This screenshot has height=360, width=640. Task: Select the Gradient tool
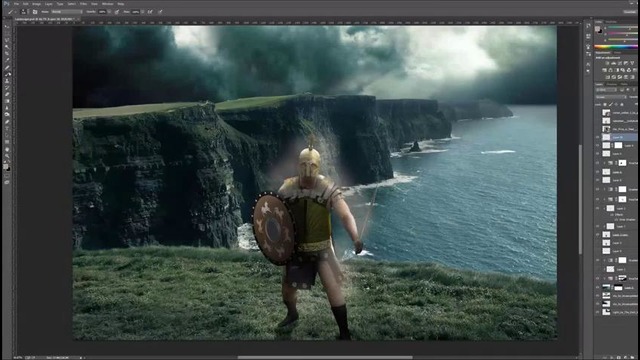pos(7,101)
